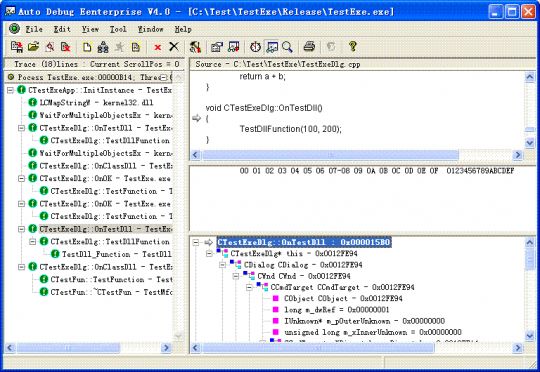Click the collapse box in the Process header row

(164, 78)
